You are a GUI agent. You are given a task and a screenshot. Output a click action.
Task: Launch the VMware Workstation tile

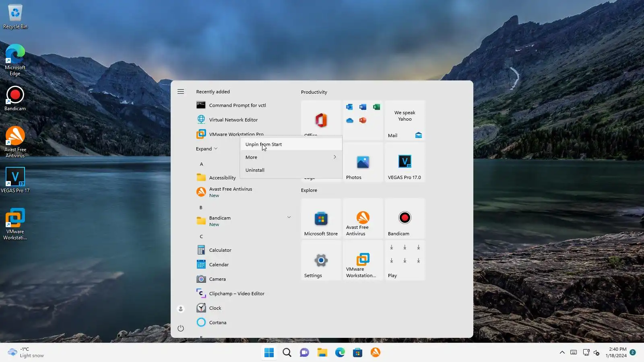(x=363, y=260)
